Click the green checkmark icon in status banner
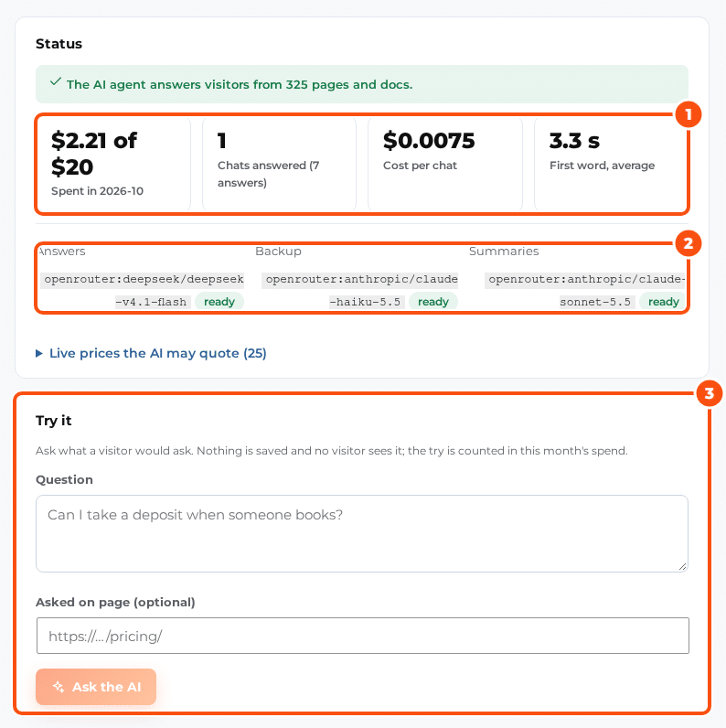The image size is (726, 728). [56, 81]
